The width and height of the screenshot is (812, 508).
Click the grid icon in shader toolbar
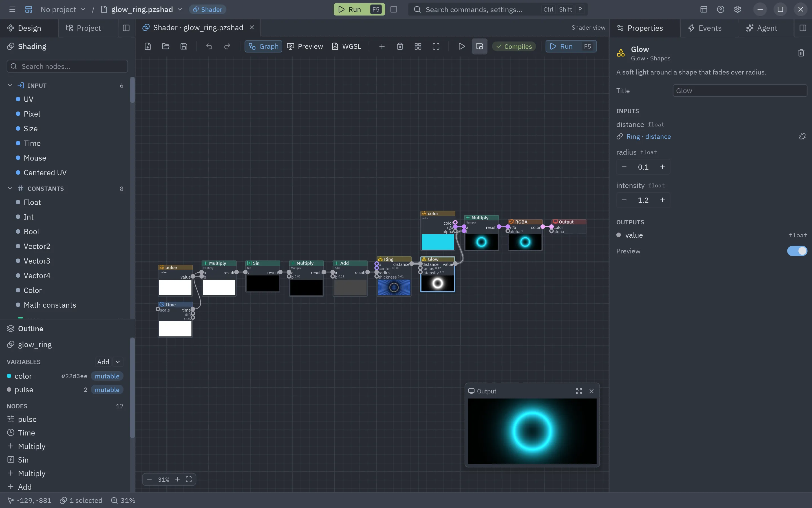pyautogui.click(x=418, y=46)
